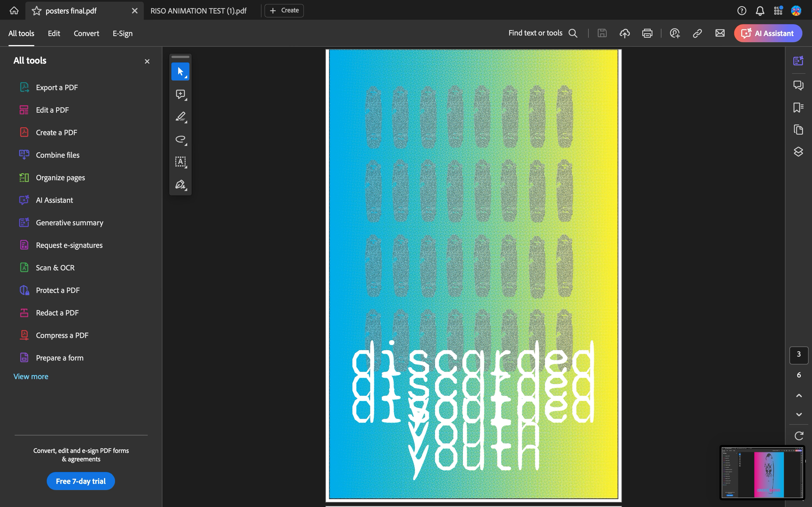This screenshot has width=812, height=507.
Task: Go to next page with down chevron
Action: [799, 414]
